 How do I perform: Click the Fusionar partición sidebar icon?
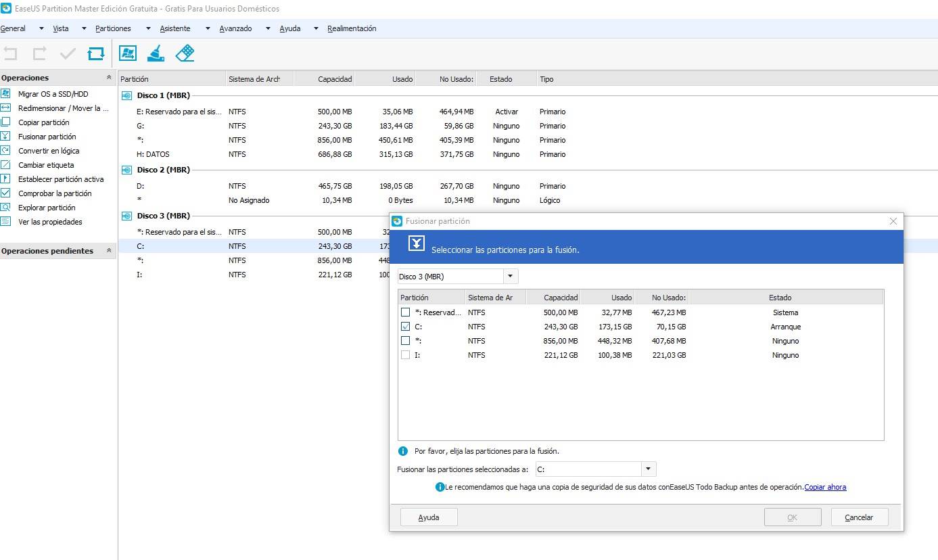(5, 137)
